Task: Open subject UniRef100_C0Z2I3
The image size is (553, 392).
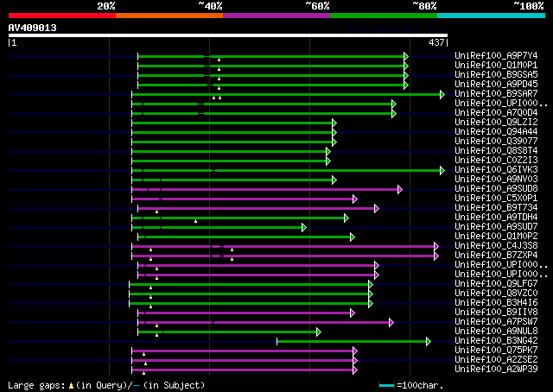Action: pyautogui.click(x=496, y=160)
